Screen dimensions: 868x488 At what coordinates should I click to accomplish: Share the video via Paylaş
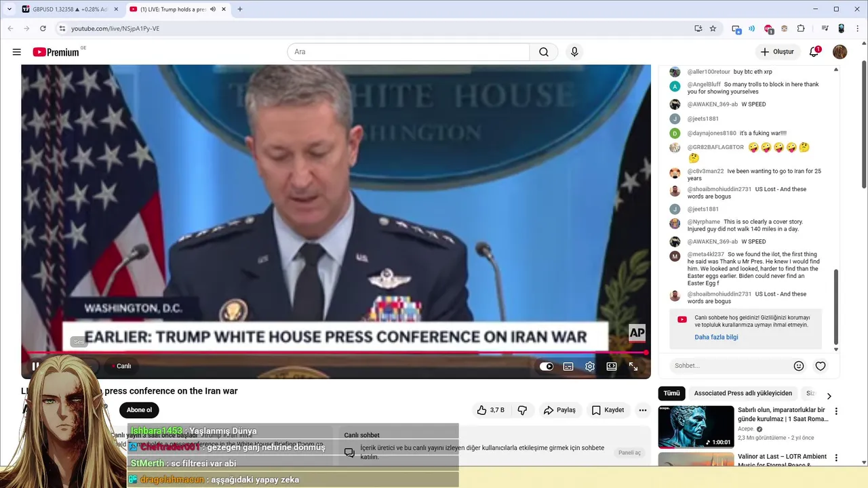pos(559,410)
